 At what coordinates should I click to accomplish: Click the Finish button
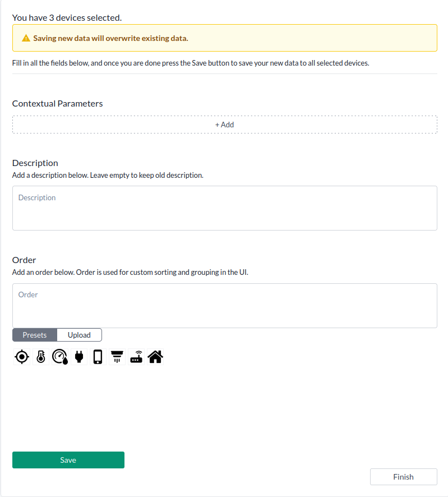(x=403, y=477)
